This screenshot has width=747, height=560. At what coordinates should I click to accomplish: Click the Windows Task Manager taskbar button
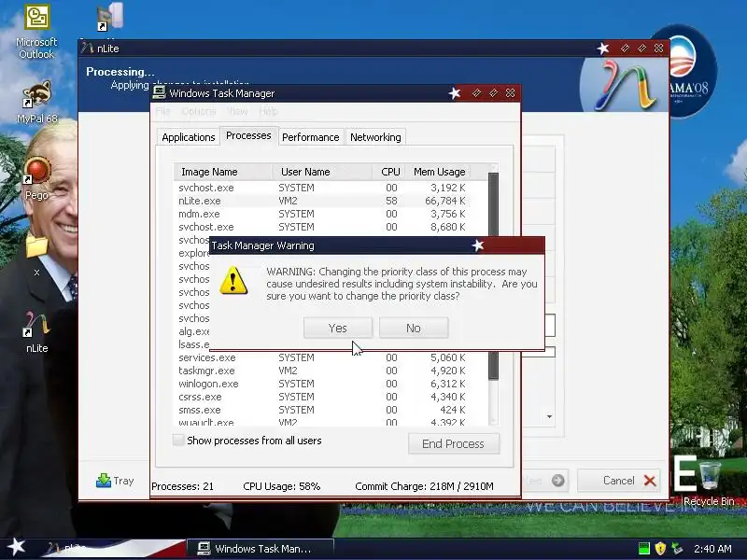point(261,549)
